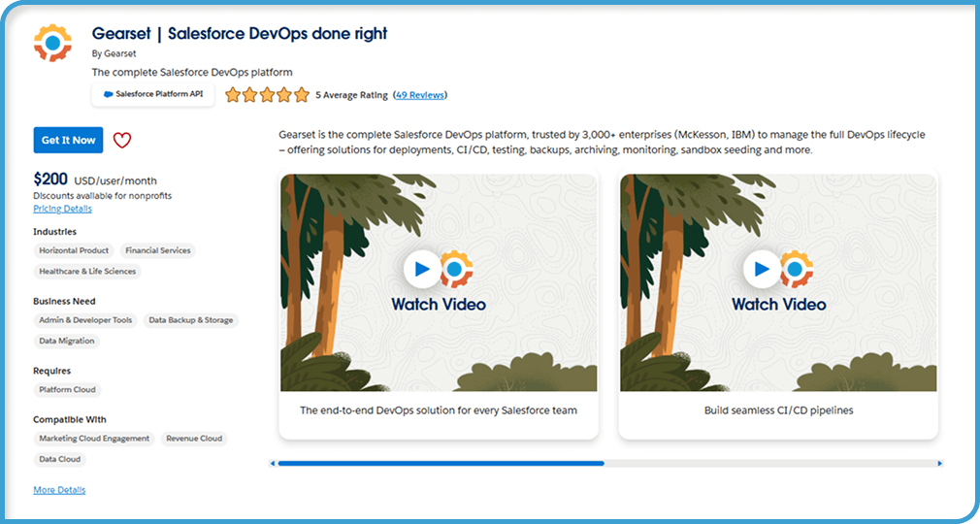Click the blue horizontal carousel scrollbar
The image size is (980, 524).
441,464
